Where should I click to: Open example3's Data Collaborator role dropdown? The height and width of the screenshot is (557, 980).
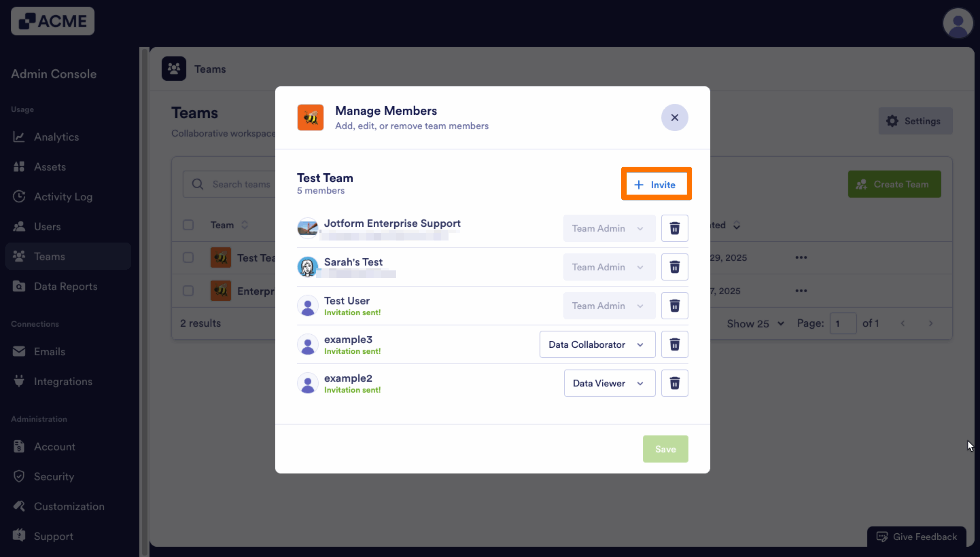[x=597, y=344]
